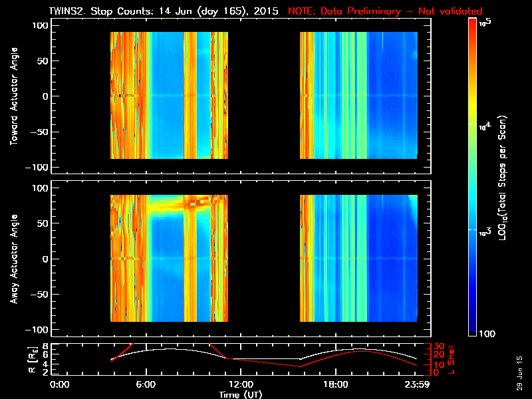The height and width of the screenshot is (399, 532).
Task: Click the 6:00 time axis label
Action: click(146, 385)
